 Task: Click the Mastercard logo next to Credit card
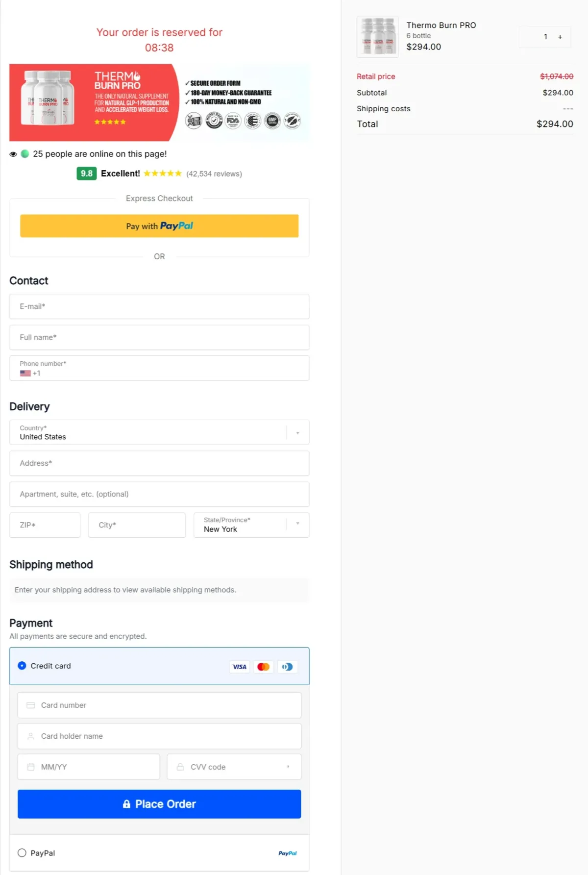click(263, 666)
